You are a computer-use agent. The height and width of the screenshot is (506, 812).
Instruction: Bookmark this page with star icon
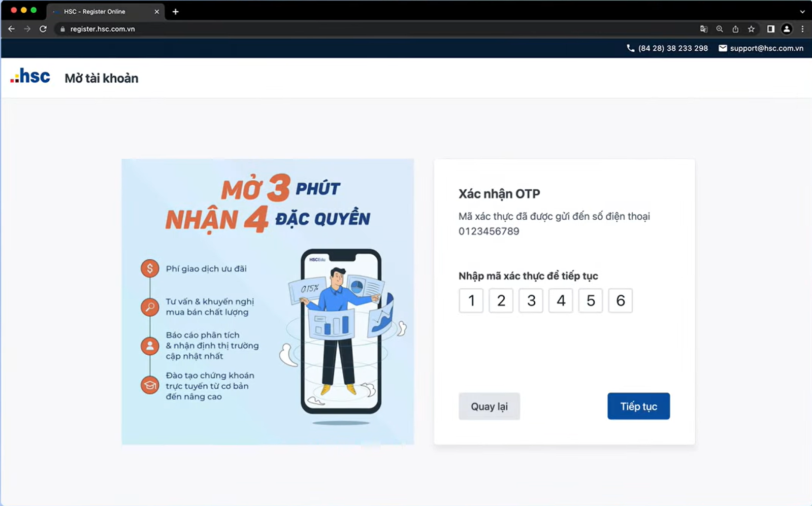tap(751, 29)
